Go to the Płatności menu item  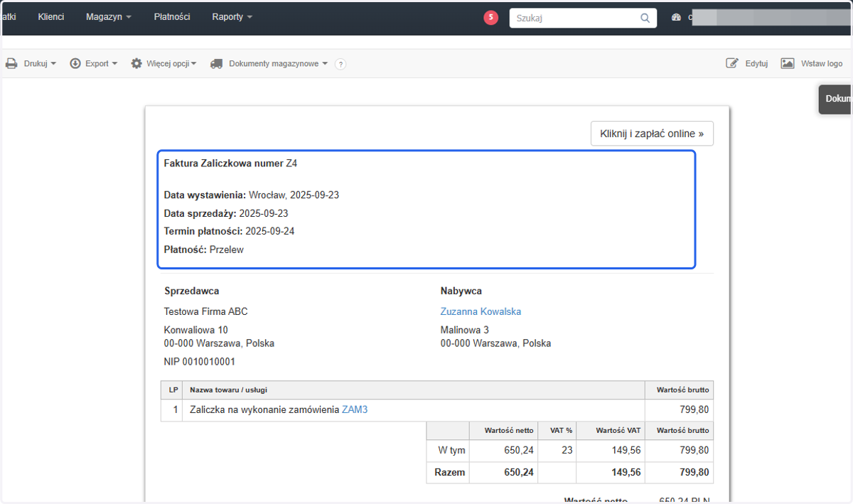point(172,16)
